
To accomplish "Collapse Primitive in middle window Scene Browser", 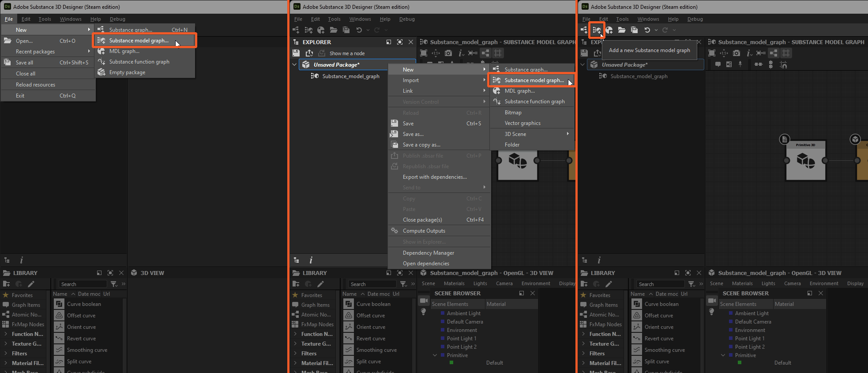I will click(x=435, y=355).
